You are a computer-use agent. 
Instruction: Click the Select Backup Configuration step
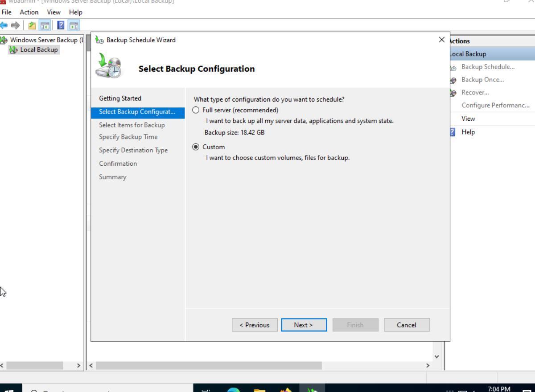tap(137, 112)
